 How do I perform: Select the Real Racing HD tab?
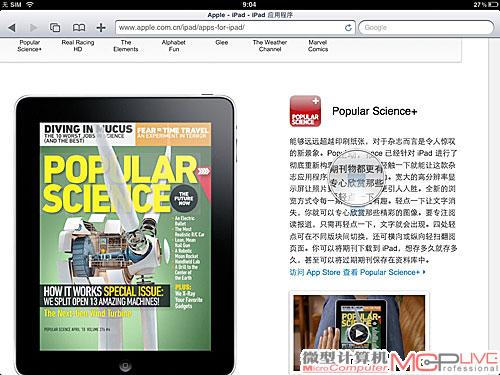(x=78, y=46)
